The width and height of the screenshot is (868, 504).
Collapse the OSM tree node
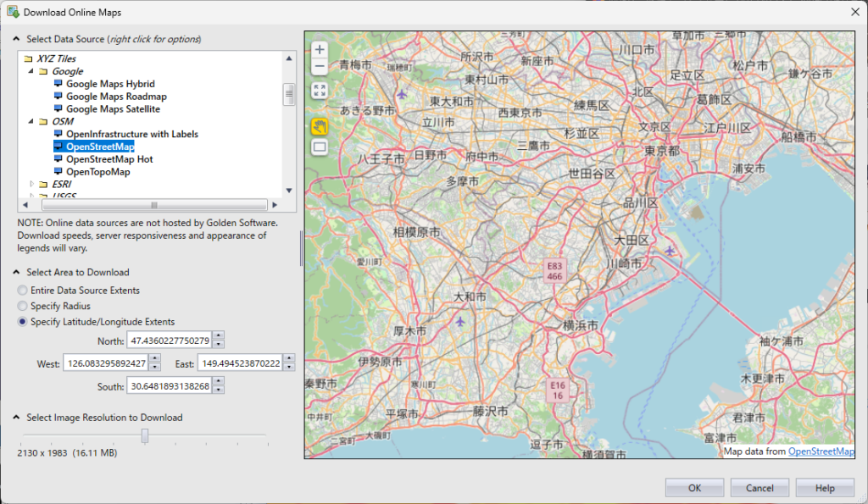pyautogui.click(x=31, y=121)
